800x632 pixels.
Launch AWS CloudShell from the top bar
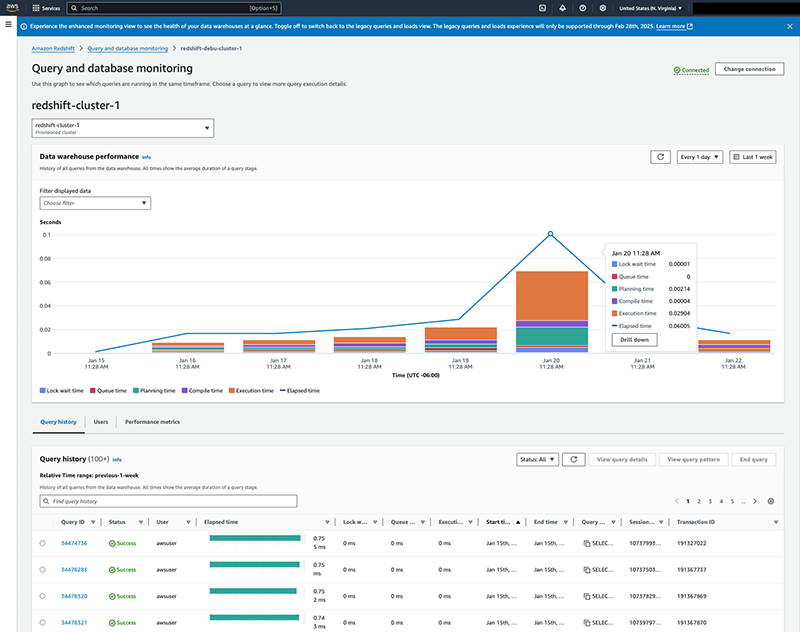point(541,7)
